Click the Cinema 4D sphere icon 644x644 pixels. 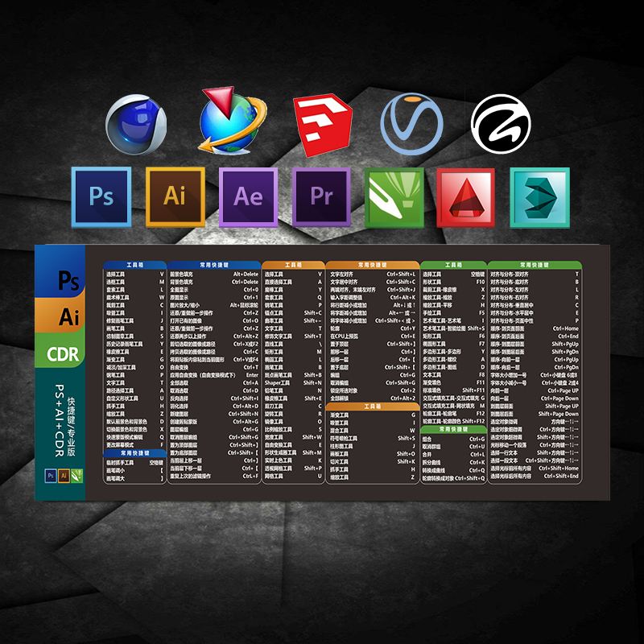(136, 124)
